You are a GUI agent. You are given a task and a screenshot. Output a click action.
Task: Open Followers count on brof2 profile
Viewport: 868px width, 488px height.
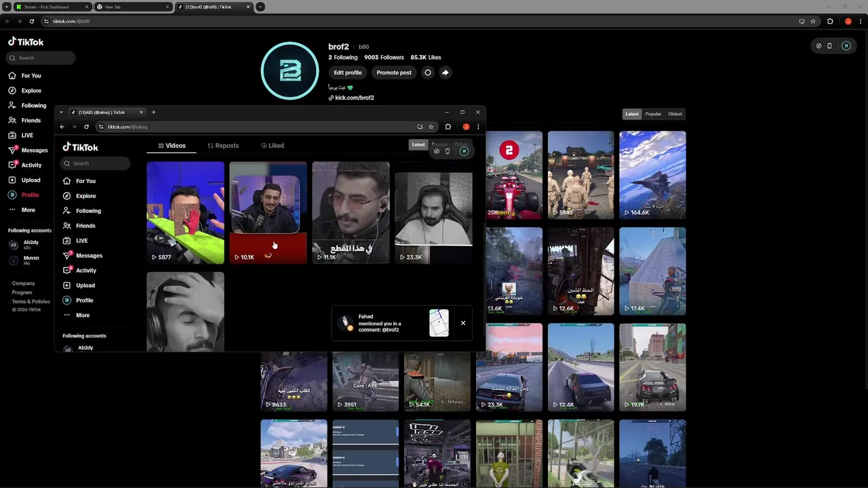[384, 58]
